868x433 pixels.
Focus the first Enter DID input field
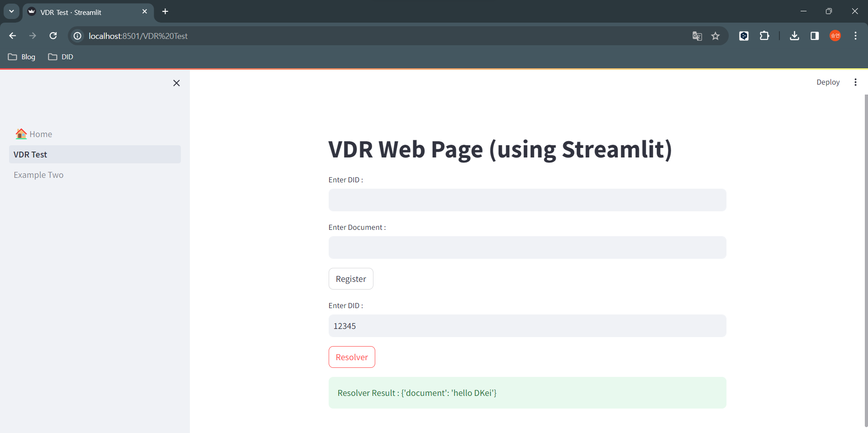[x=527, y=200]
